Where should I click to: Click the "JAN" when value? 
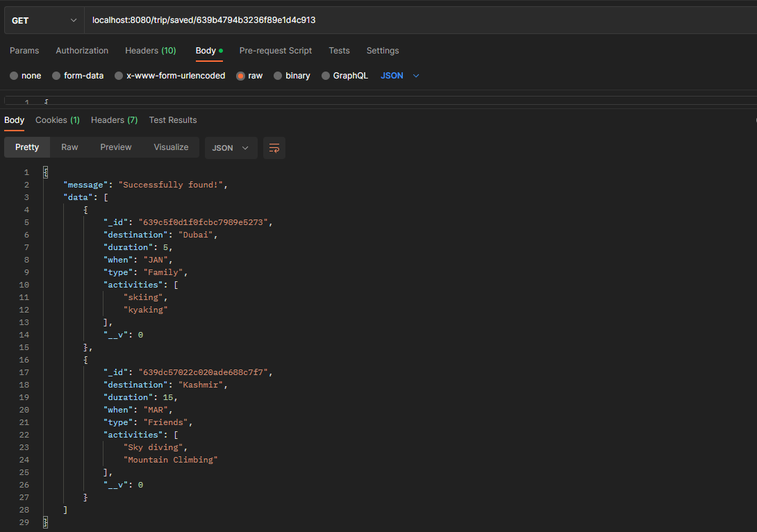(x=156, y=260)
